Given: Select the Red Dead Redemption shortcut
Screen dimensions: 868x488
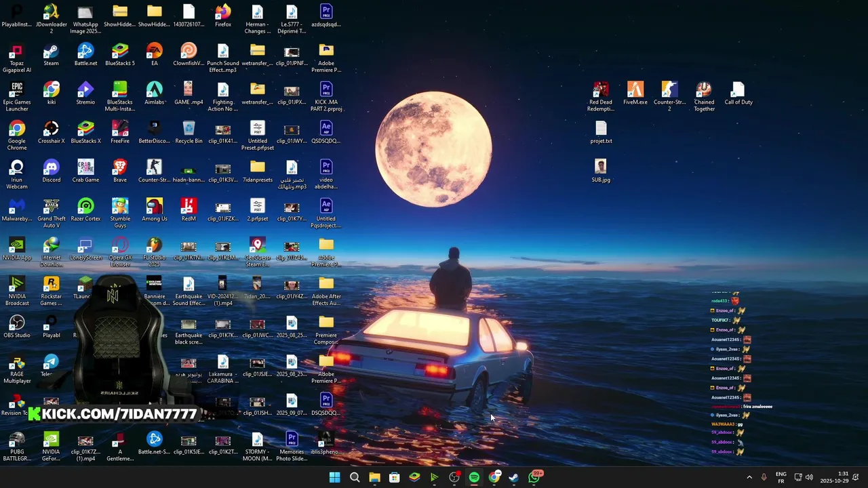Looking at the screenshot, I should [601, 97].
